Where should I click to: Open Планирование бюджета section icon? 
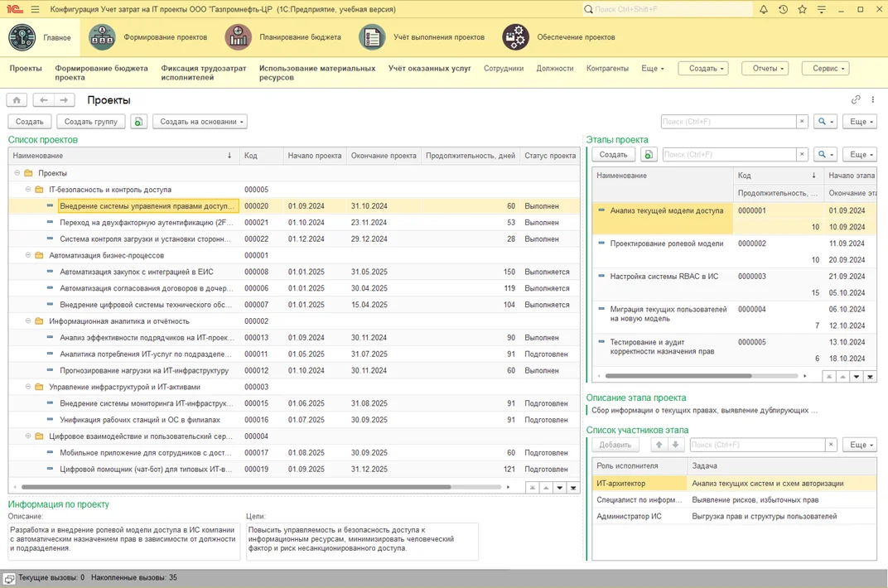239,37
